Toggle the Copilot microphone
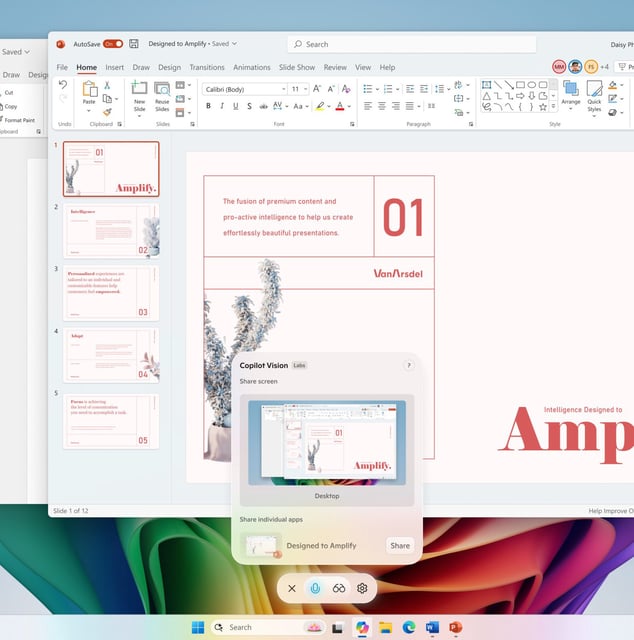Viewport: 634px width, 640px height. pos(315,588)
